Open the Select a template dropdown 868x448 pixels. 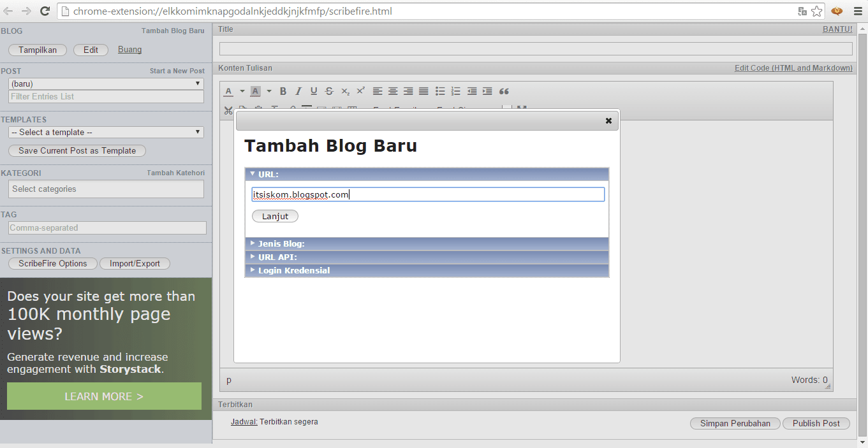pos(106,132)
